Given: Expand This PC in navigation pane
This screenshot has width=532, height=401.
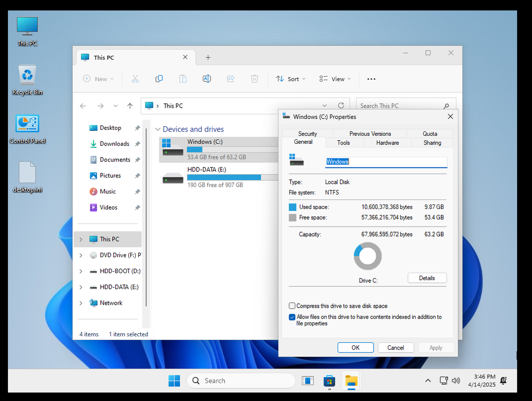Looking at the screenshot, I should pos(81,240).
